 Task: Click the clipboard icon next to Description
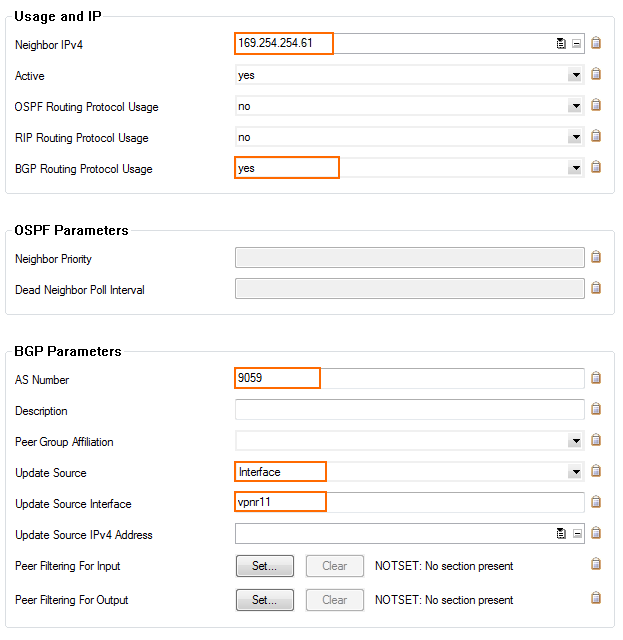tap(596, 409)
